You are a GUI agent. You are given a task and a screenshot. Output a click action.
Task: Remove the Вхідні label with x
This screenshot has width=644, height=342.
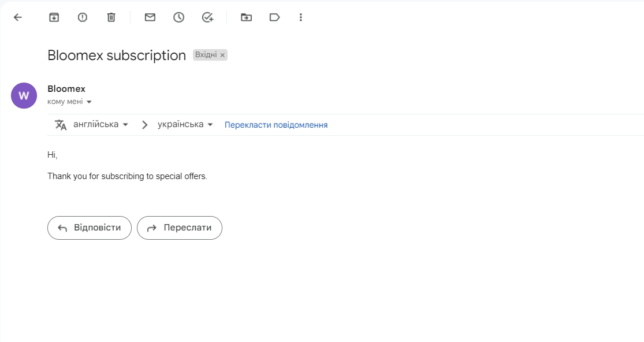[x=222, y=55]
